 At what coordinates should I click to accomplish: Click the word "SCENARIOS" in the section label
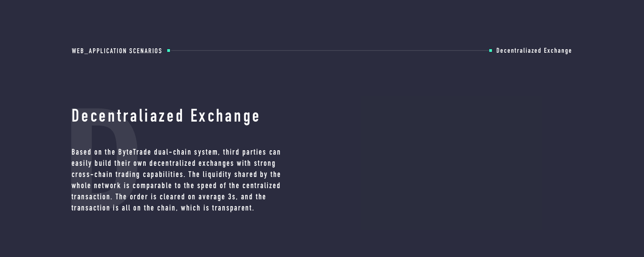146,51
